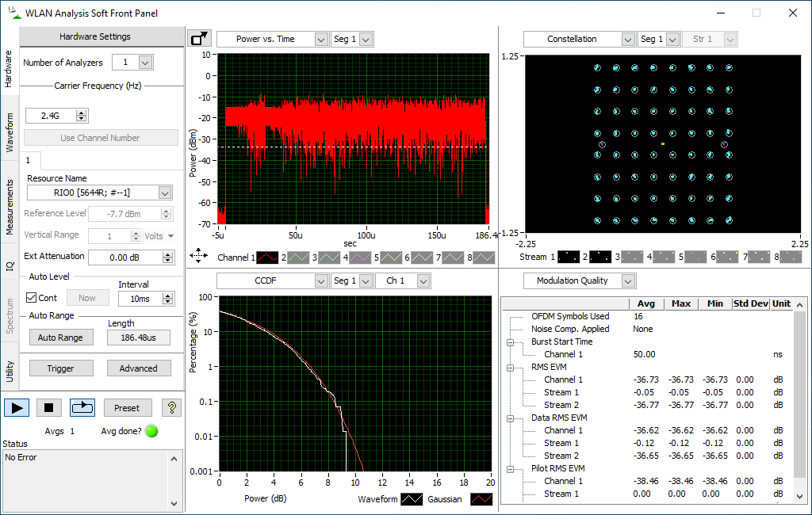
Task: Stop the acquisition with the square button
Action: pos(48,408)
